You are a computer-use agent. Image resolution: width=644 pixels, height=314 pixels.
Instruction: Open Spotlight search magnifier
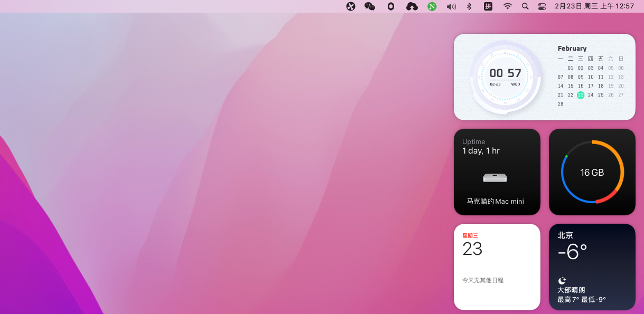pyautogui.click(x=525, y=6)
